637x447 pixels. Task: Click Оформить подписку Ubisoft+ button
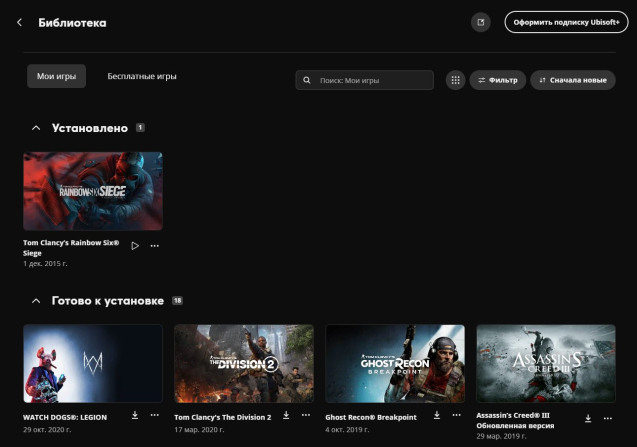pos(566,22)
